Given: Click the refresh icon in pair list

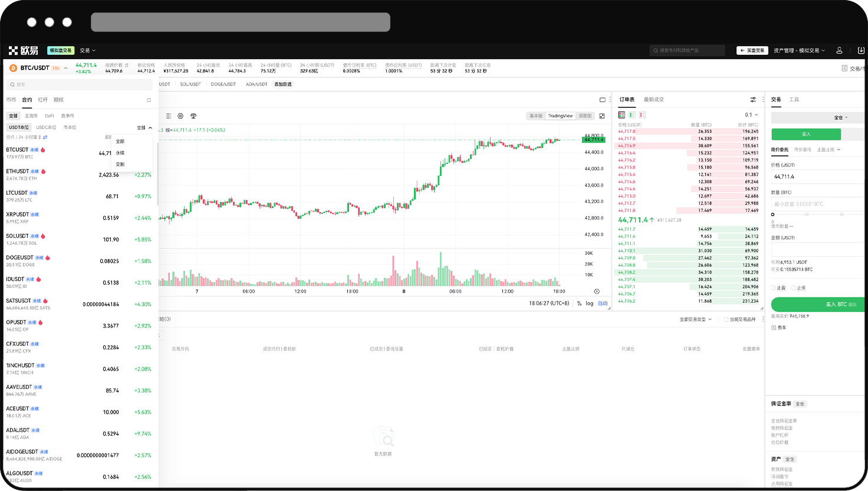Looking at the screenshot, I should (x=149, y=100).
